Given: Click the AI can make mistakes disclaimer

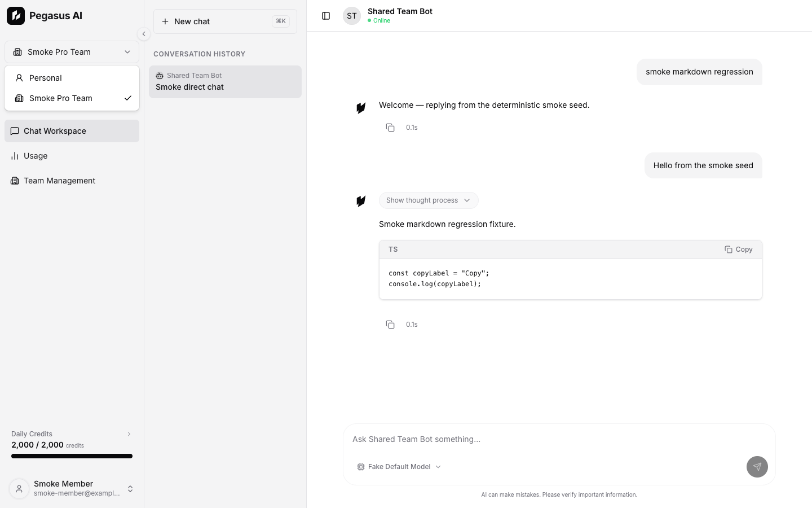Looking at the screenshot, I should pos(559,494).
